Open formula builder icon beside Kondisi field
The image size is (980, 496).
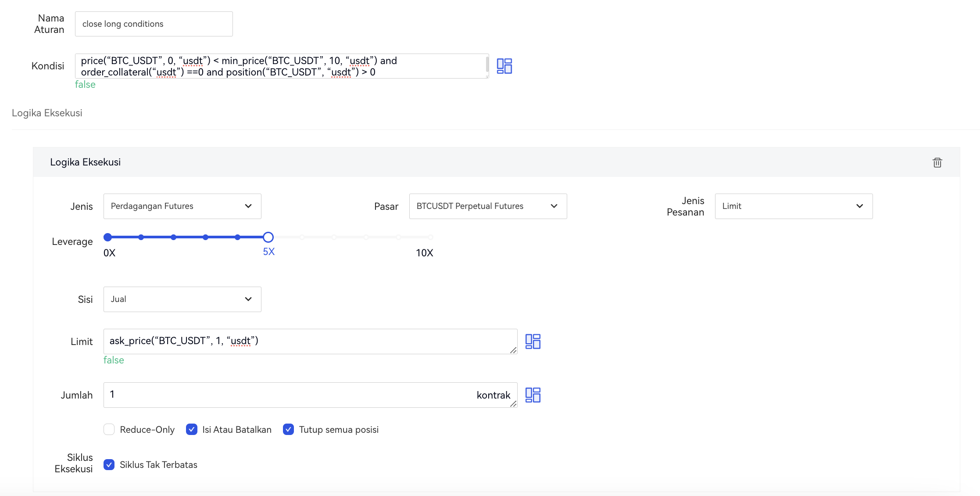pos(504,66)
